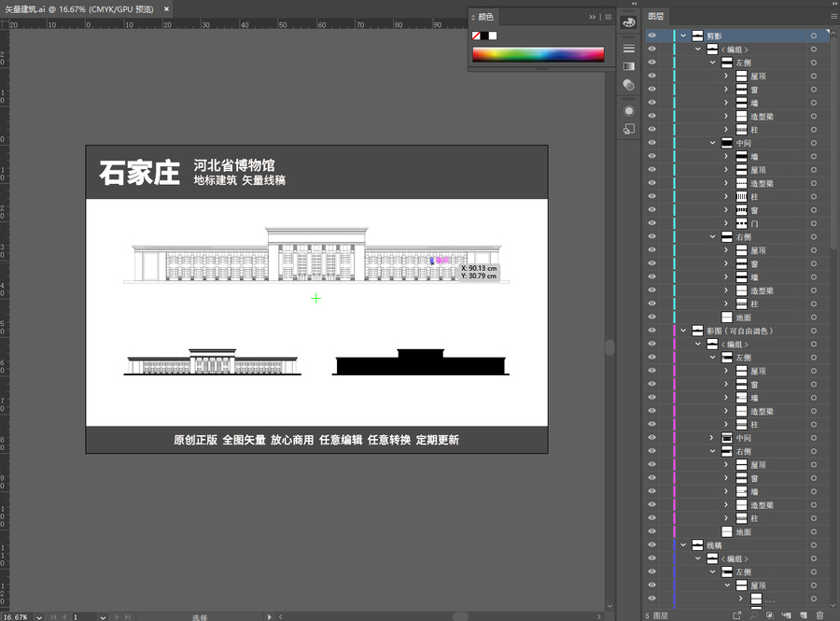Expand the 门 sublayer arrow
Viewport: 840px width, 621px height.
pyautogui.click(x=726, y=223)
